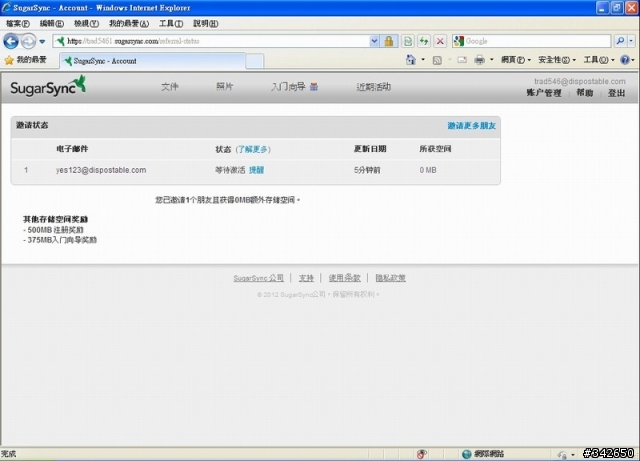Open the 工具 toolbar menu on command bar
Image resolution: width=640 pixels, height=461 pixels.
(599, 60)
